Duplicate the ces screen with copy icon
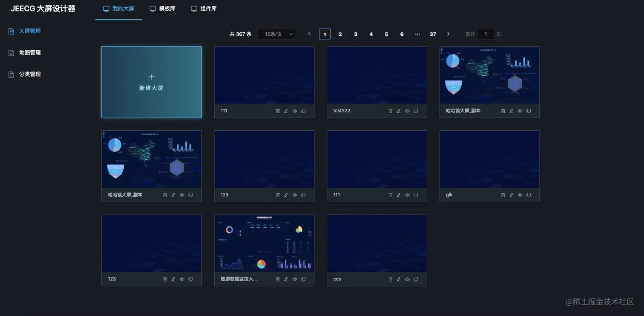 tap(416, 279)
